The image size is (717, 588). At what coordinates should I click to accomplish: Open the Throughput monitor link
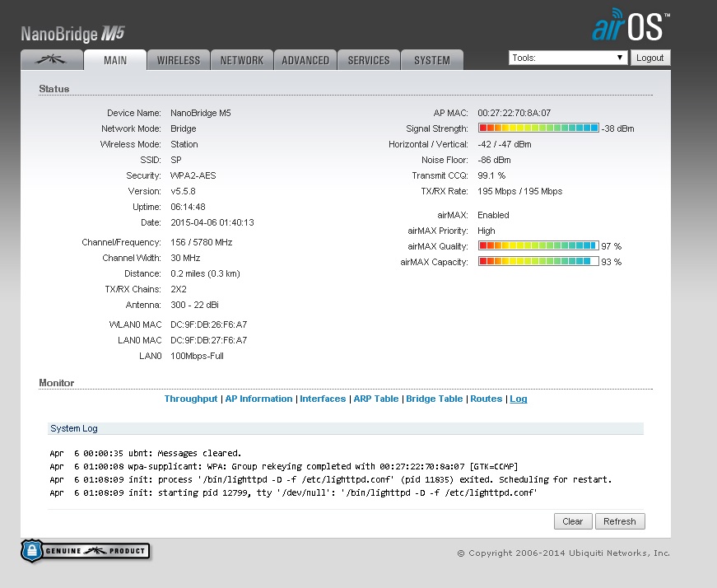coord(191,399)
